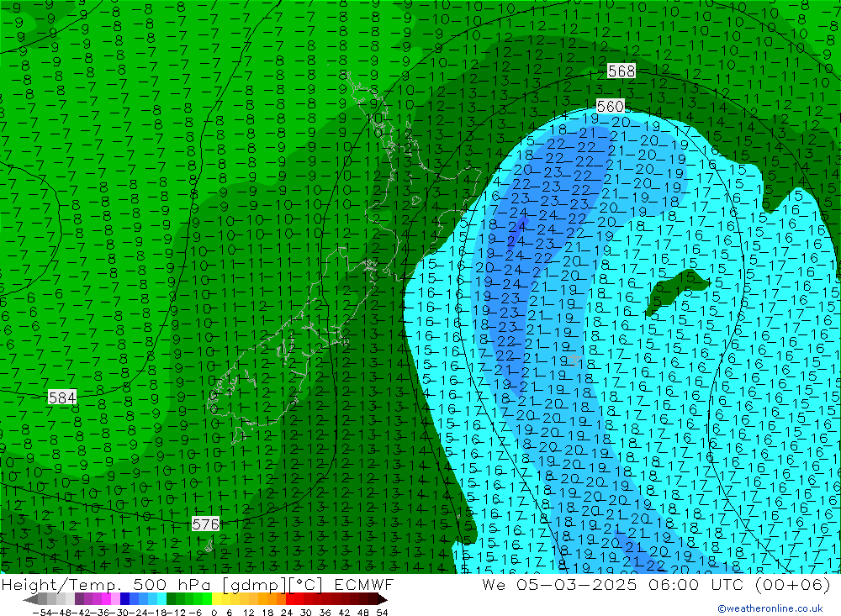Click the 'Height/Temp.' title text
This screenshot has height=616, width=841.
click(x=62, y=584)
